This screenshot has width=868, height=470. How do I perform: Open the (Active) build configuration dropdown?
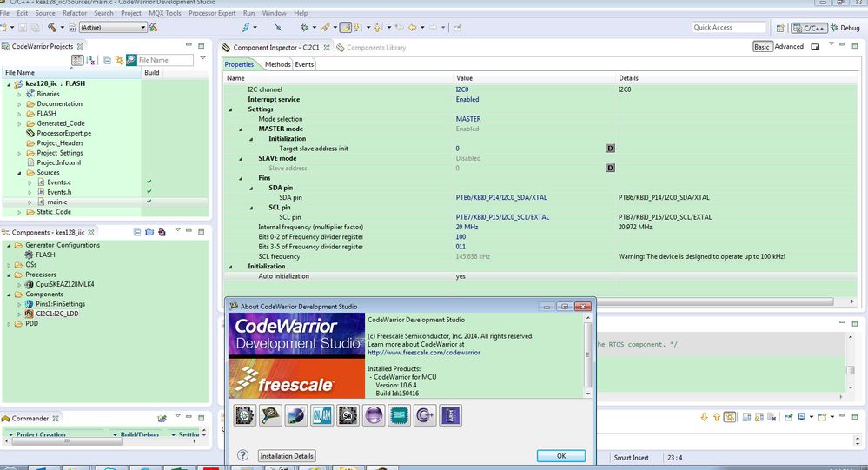[x=113, y=27]
